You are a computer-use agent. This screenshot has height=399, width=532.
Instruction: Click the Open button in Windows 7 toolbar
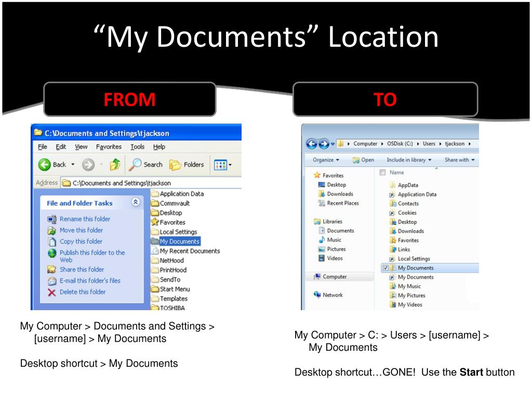(363, 160)
